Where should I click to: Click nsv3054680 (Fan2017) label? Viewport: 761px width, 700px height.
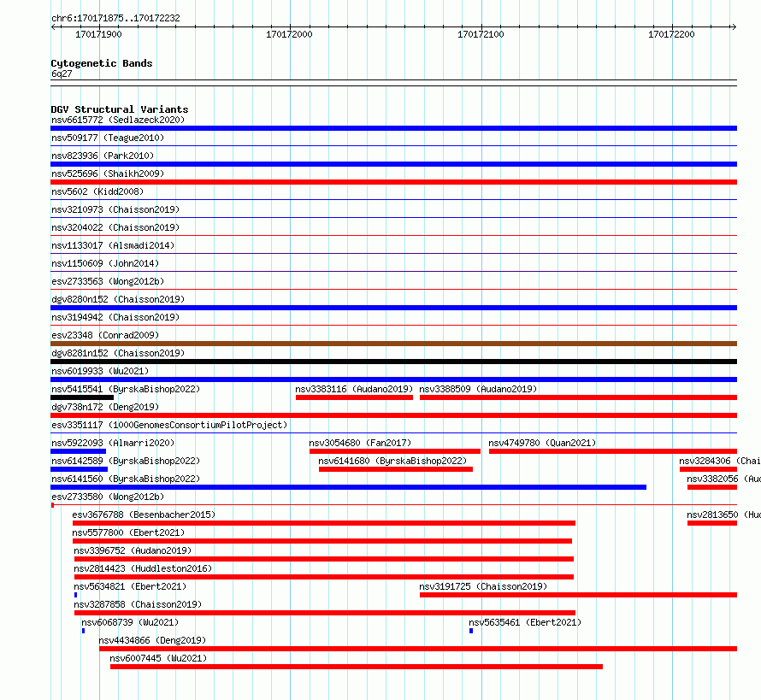coord(360,443)
